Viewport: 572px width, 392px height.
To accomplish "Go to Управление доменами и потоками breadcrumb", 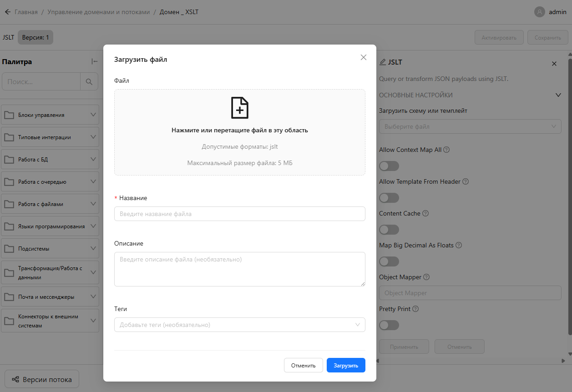I will (x=98, y=12).
